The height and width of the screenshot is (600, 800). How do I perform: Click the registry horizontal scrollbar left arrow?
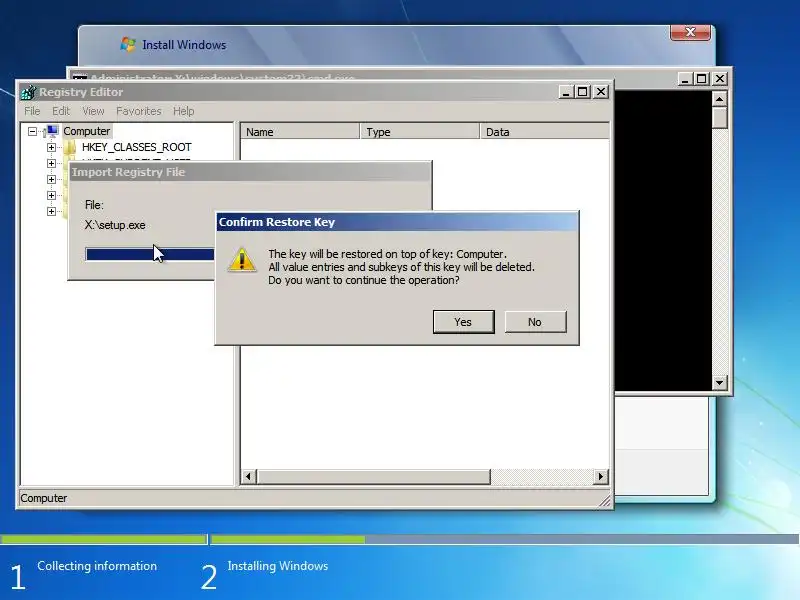point(248,477)
